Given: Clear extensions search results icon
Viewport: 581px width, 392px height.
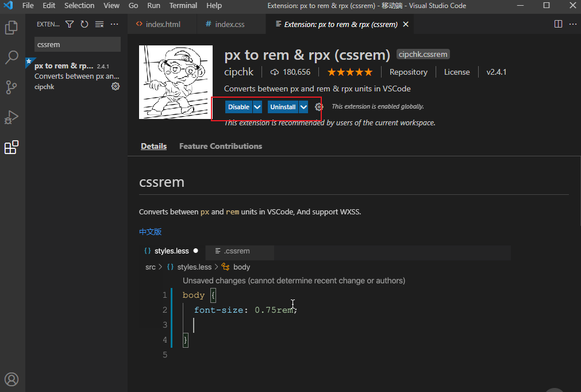Looking at the screenshot, I should click(99, 25).
